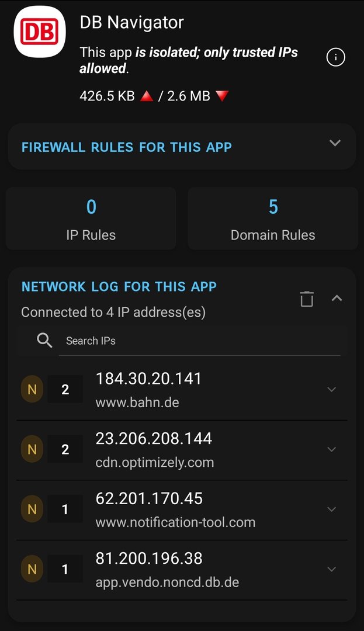This screenshot has height=631, width=364.
Task: Tap the connection count for 62.201.170.45
Action: coord(65,509)
